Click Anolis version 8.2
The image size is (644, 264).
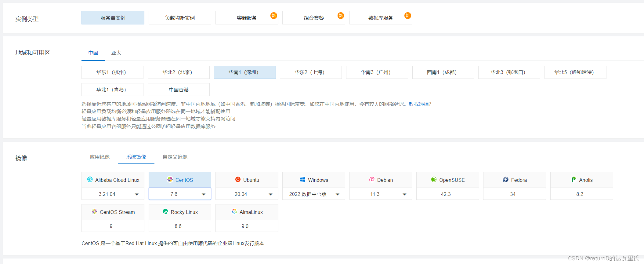click(582, 194)
